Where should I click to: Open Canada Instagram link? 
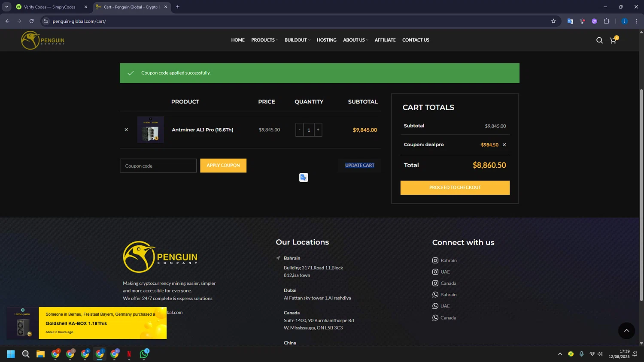444,283
